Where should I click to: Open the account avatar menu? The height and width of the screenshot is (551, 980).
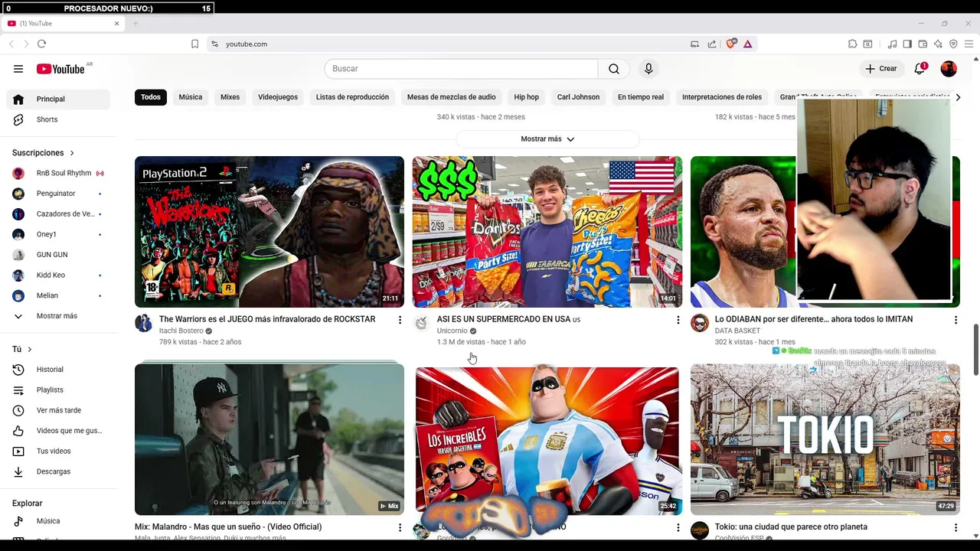[x=949, y=69]
